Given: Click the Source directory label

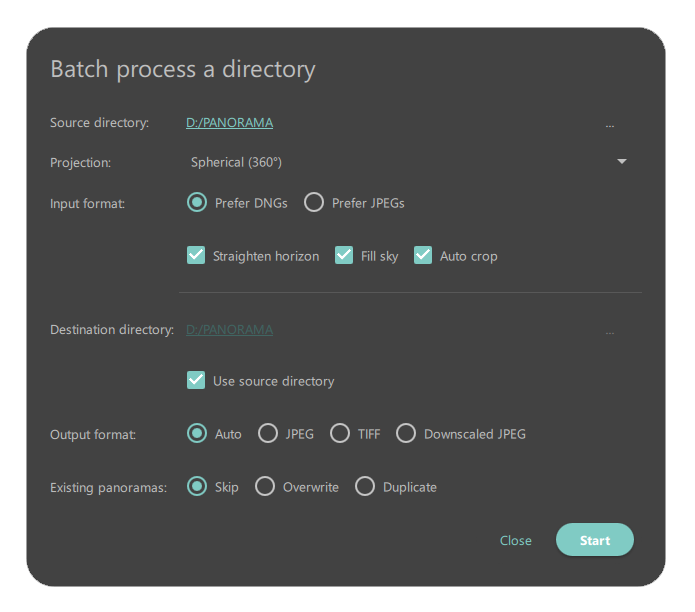Looking at the screenshot, I should pos(99,123).
